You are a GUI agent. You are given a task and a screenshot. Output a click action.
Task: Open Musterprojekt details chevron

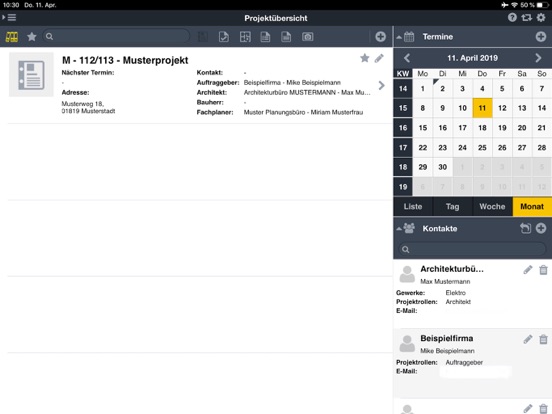[382, 85]
